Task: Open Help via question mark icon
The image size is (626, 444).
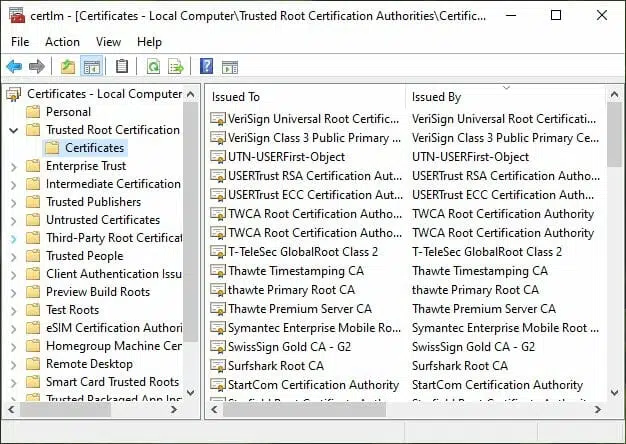Action: (206, 66)
